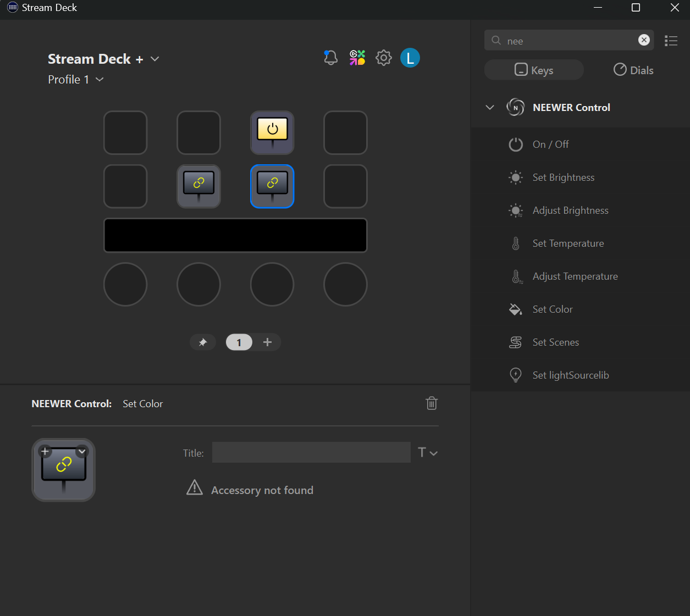Open the user profile avatar L
This screenshot has width=690, height=616.
click(x=410, y=58)
